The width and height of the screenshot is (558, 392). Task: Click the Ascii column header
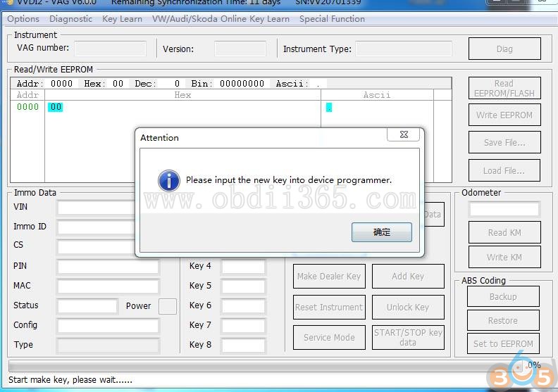[377, 95]
